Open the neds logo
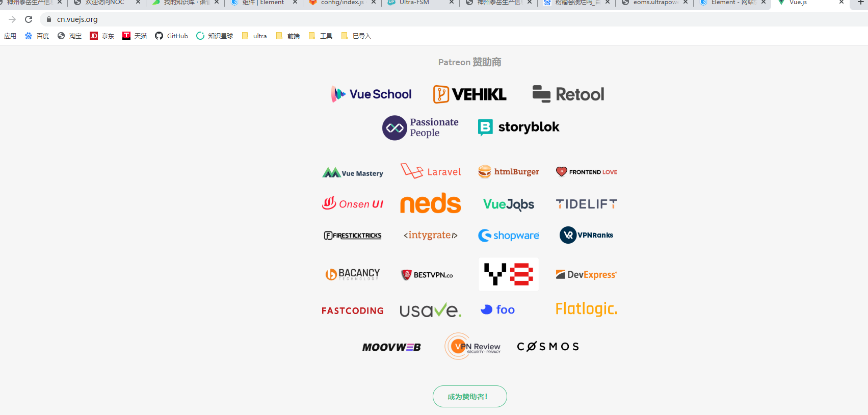 (x=431, y=203)
